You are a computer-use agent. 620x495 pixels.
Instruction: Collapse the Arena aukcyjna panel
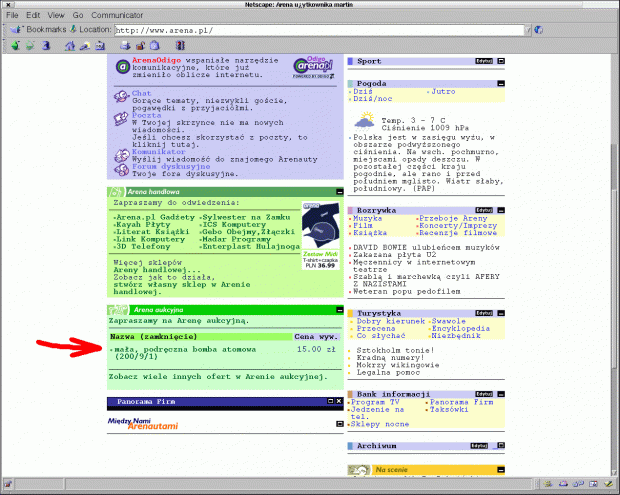click(x=340, y=310)
